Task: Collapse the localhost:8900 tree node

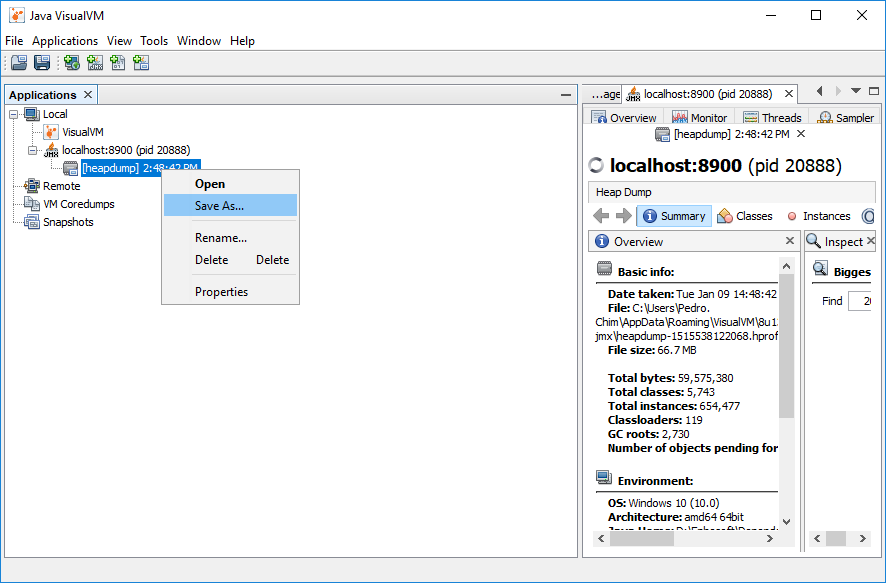Action: (33, 150)
